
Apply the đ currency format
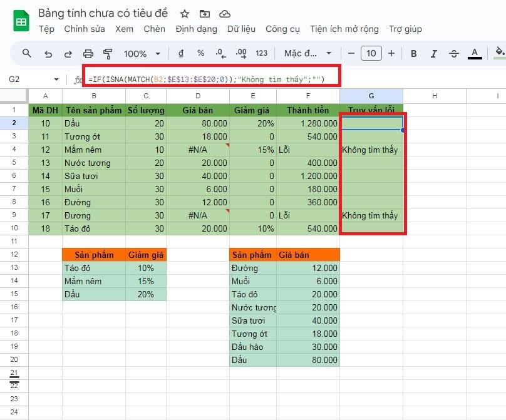click(x=181, y=53)
